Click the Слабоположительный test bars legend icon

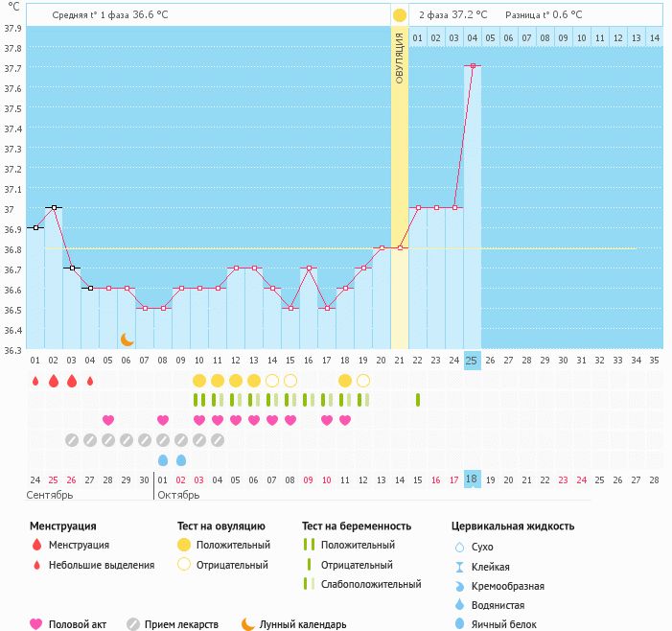point(309,584)
